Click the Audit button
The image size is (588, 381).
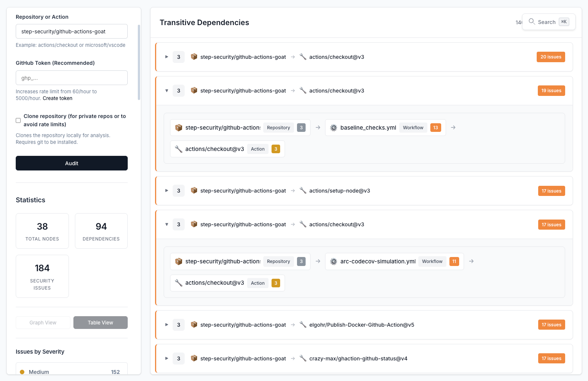point(72,163)
